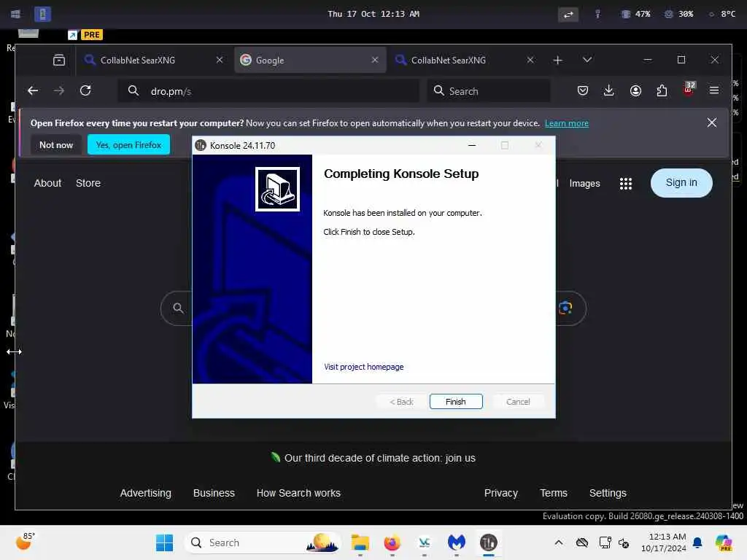747x560 pixels.
Task: Open the Learn more link
Action: (566, 123)
